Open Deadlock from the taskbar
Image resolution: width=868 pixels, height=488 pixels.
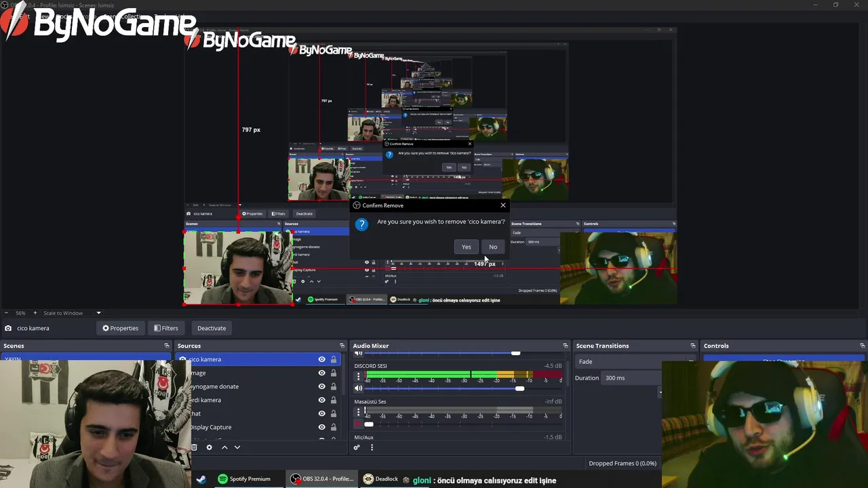pos(381,479)
